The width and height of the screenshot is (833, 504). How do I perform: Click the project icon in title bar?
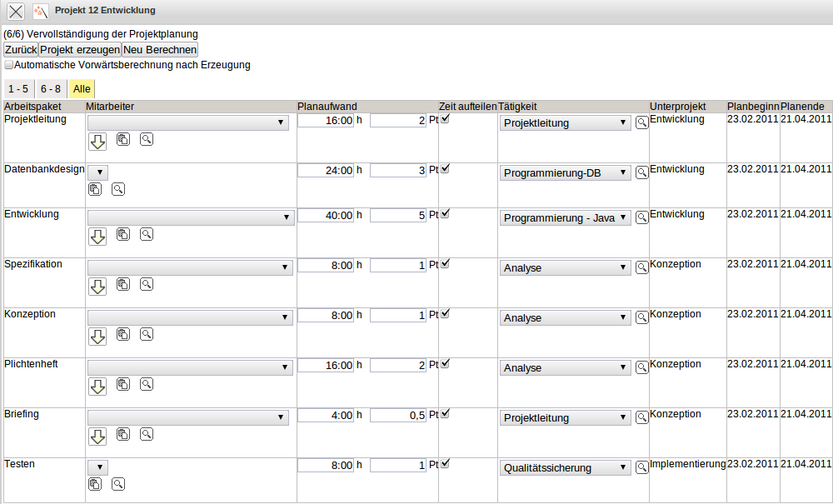click(40, 11)
